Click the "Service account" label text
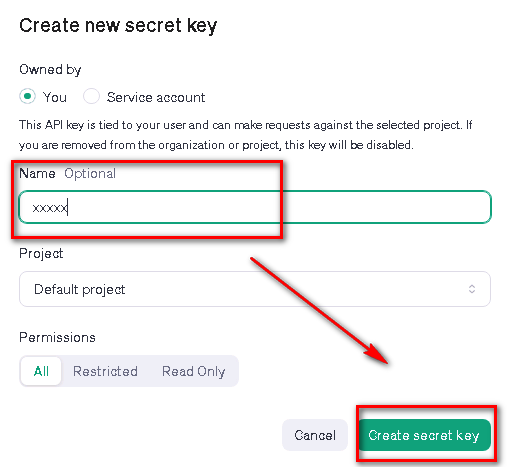Screen dimensions: 507x467 coord(156,97)
